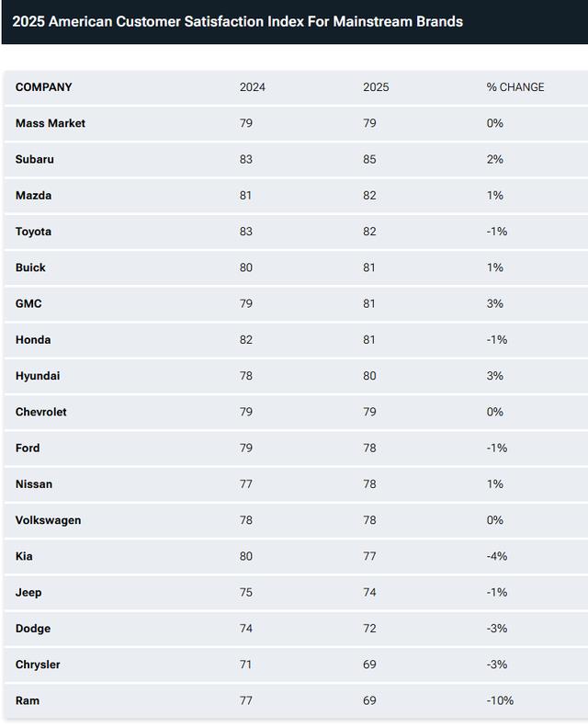Click the Chevrolet row label
This screenshot has height=727, width=588.
click(x=41, y=412)
